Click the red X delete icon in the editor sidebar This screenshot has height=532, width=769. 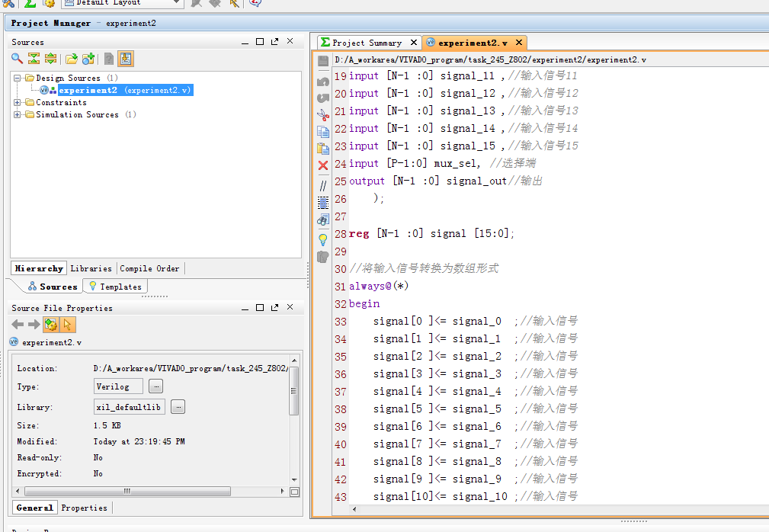322,165
